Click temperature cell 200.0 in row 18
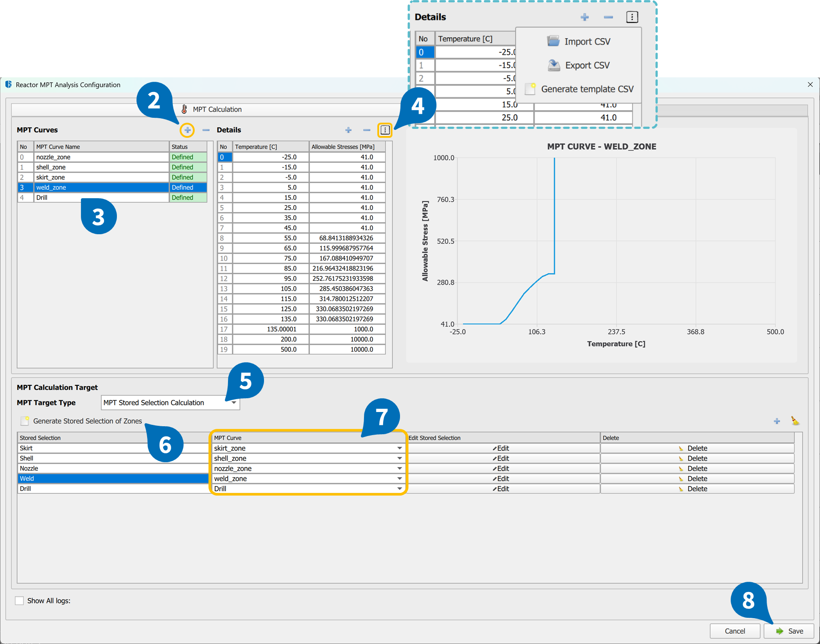The height and width of the screenshot is (644, 820). tap(271, 340)
